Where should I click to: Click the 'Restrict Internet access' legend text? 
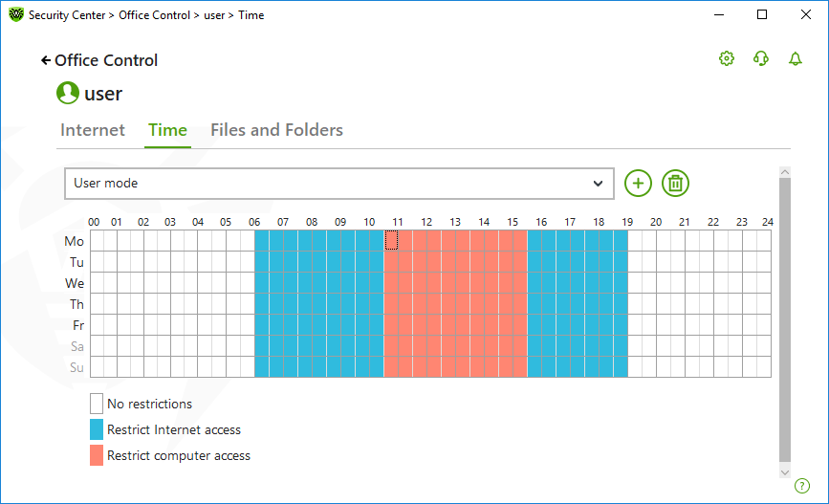[x=174, y=430]
